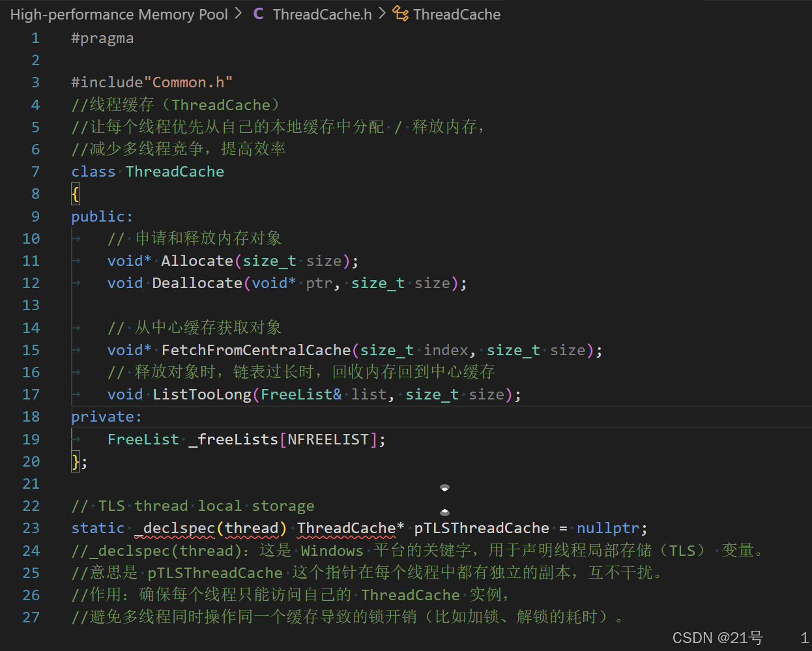The height and width of the screenshot is (651, 812).
Task: Click the nullptr keyword
Action: [x=608, y=528]
